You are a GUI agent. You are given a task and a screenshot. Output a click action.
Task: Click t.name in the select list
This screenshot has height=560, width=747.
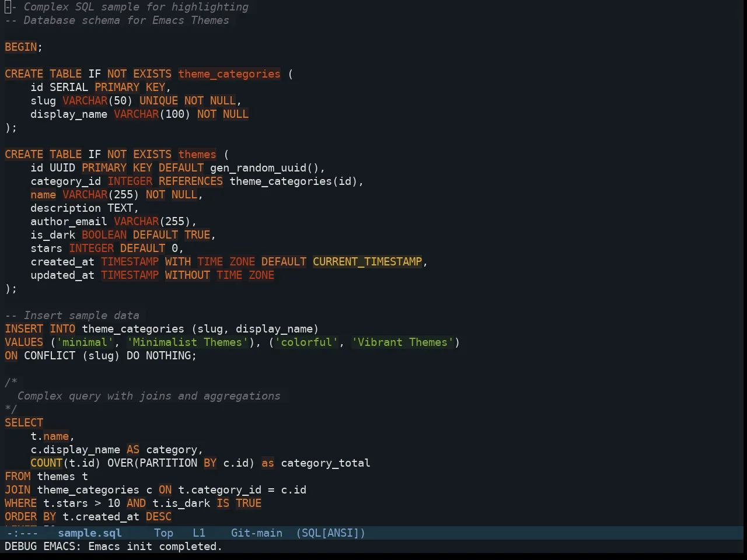50,436
